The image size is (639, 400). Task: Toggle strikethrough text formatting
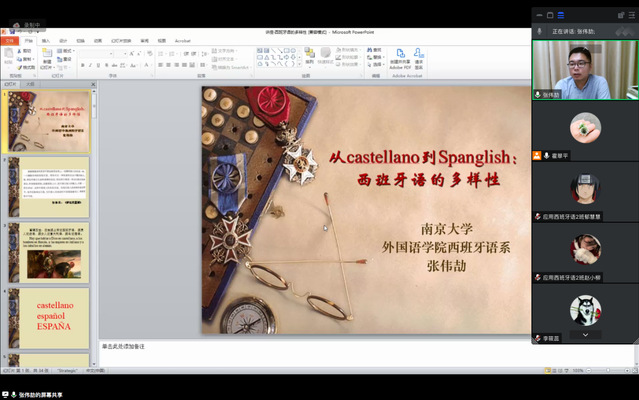(x=115, y=65)
